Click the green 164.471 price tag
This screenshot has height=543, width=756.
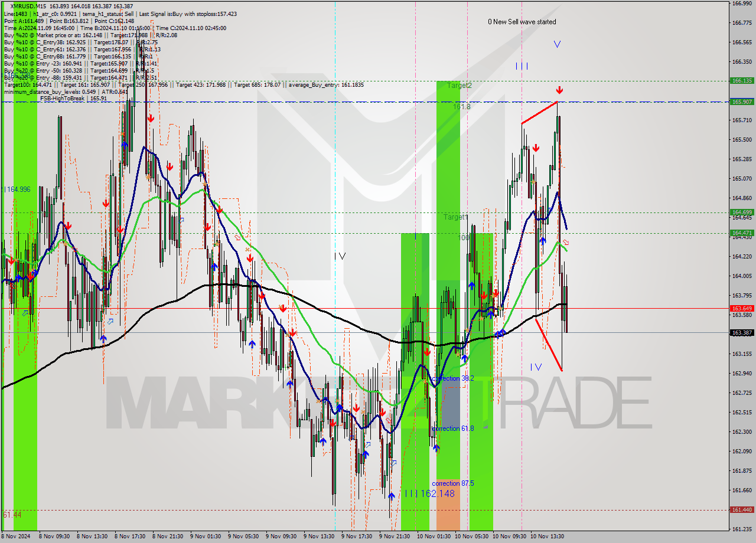(x=742, y=233)
